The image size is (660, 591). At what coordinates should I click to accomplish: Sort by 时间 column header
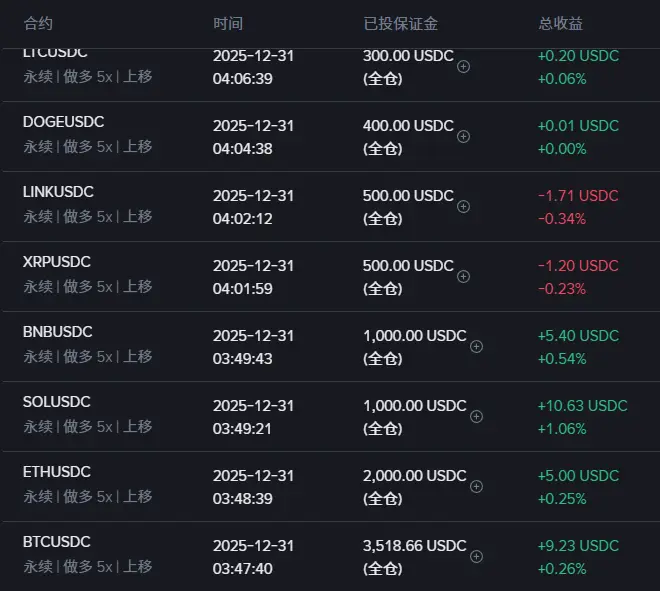coord(228,23)
